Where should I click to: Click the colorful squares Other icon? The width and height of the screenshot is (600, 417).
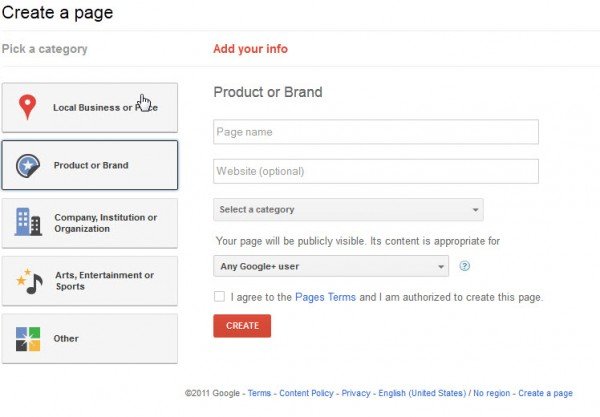pos(28,339)
